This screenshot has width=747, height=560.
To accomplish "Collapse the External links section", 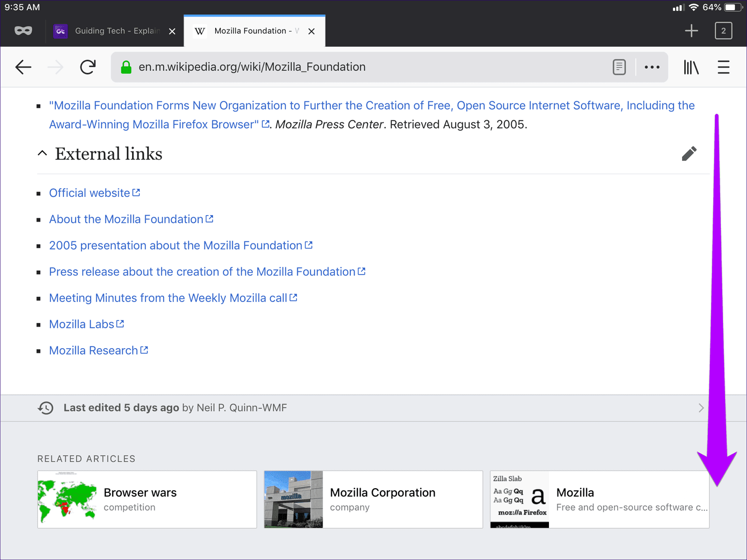I will tap(42, 153).
